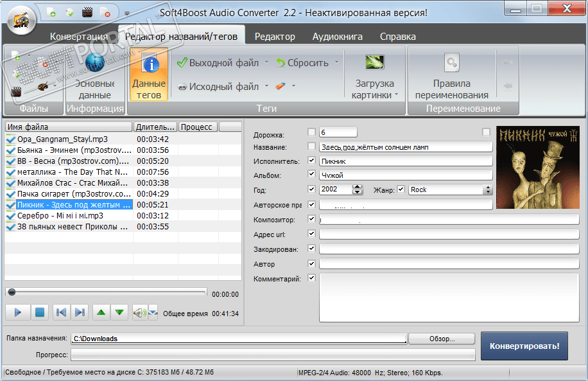The width and height of the screenshot is (588, 381).
Task: Move file down with green down arrow
Action: [x=119, y=312]
